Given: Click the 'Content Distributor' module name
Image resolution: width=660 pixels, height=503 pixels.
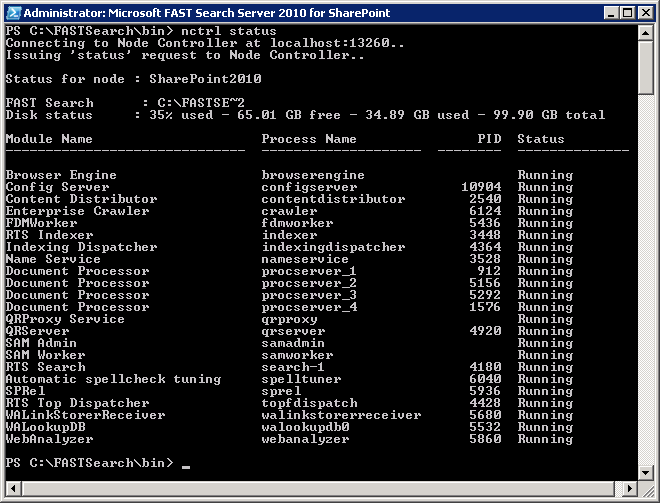Looking at the screenshot, I should (x=81, y=199).
